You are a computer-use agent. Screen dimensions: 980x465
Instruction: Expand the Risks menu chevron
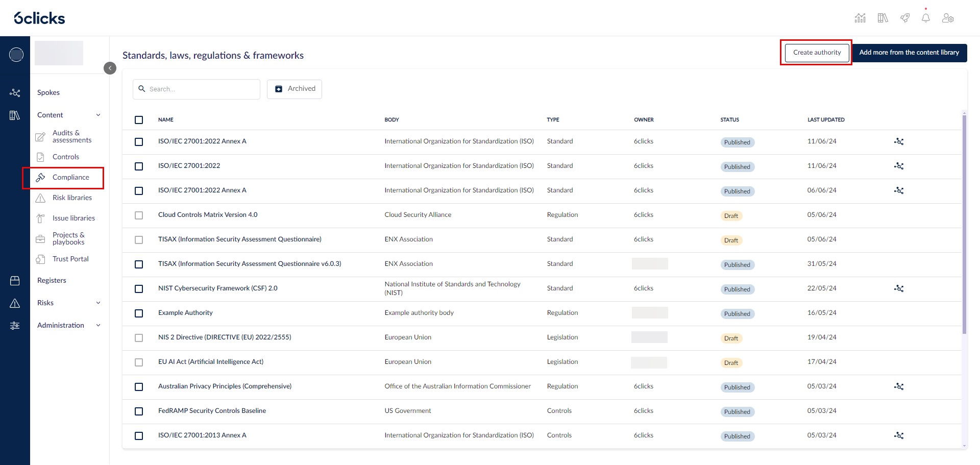(x=99, y=303)
